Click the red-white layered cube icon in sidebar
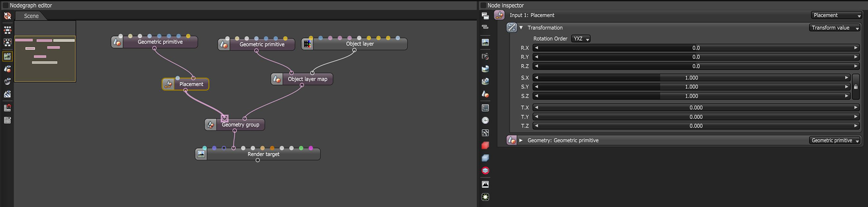This screenshot has height=207, width=868. pos(485,171)
